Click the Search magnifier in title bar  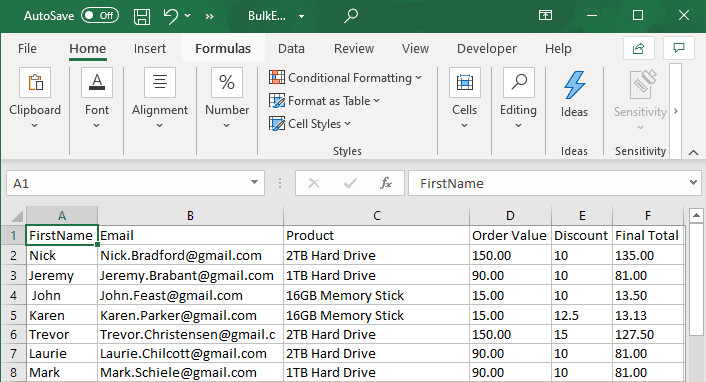[351, 16]
